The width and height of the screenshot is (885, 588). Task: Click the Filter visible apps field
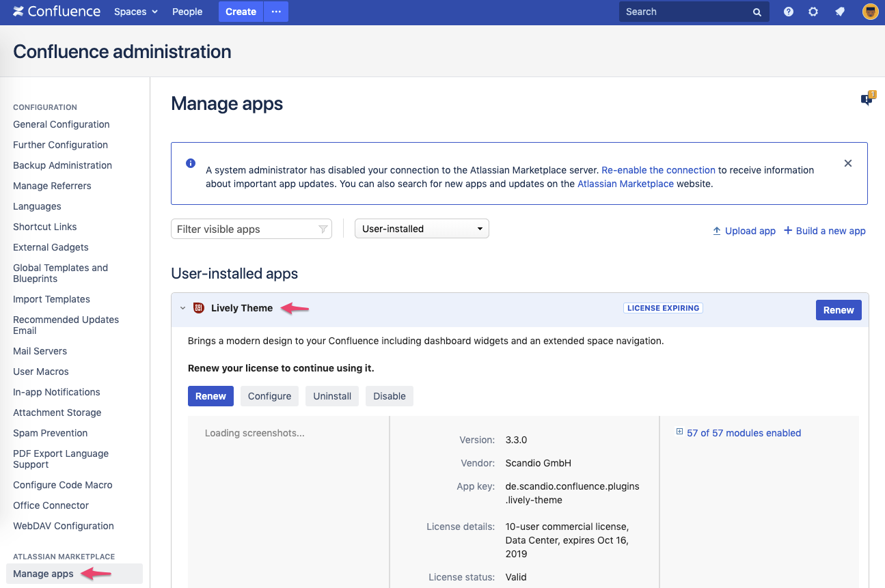(x=251, y=229)
